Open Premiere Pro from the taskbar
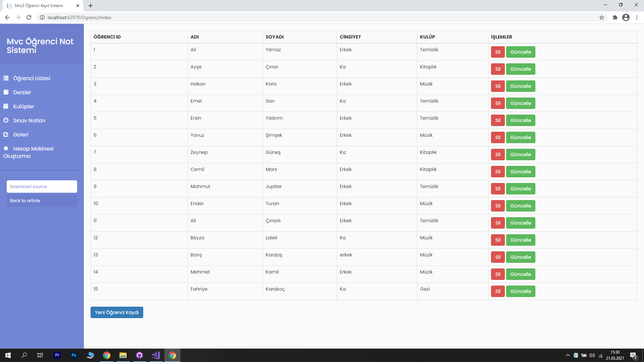This screenshot has height=362, width=644. (57, 355)
